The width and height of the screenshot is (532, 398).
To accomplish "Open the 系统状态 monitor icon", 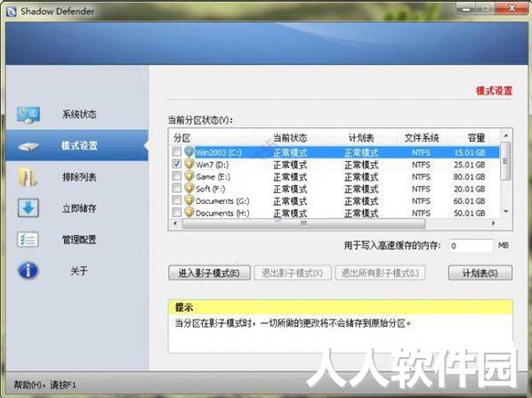I will click(28, 115).
